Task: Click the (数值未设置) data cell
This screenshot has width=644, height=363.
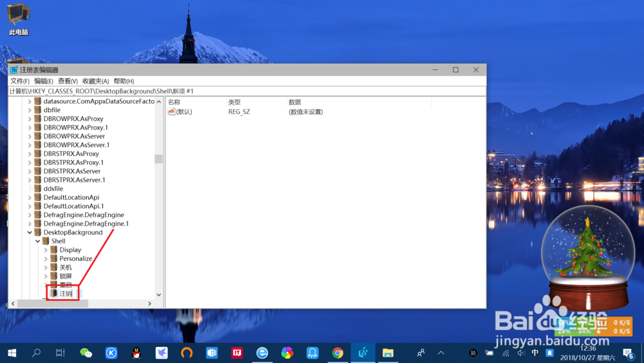Action: point(305,112)
